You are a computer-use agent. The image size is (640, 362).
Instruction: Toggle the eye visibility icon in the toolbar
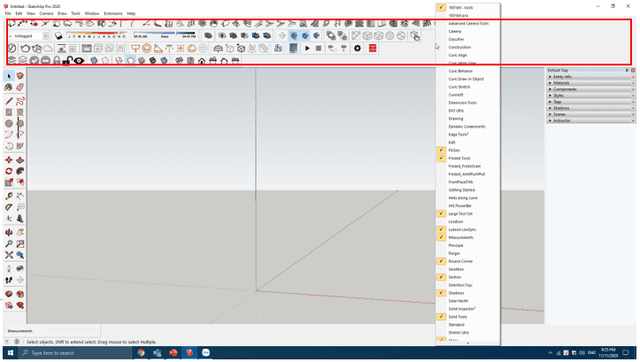pyautogui.click(x=79, y=61)
